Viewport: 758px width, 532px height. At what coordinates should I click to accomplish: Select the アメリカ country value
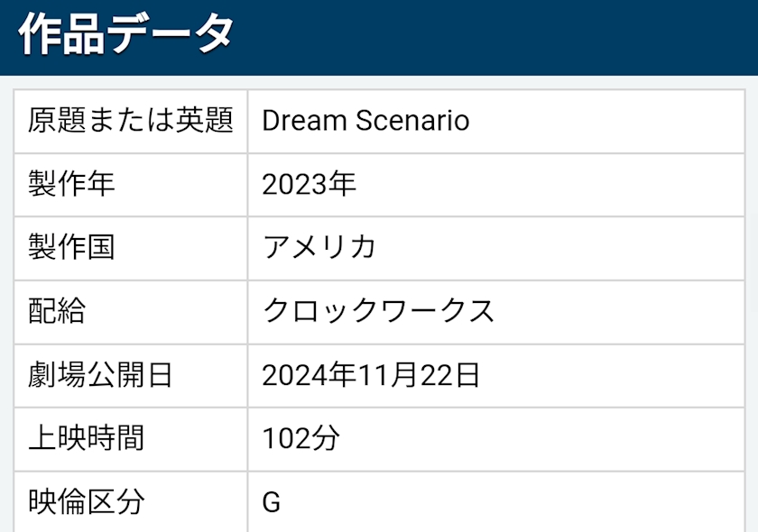click(x=319, y=247)
